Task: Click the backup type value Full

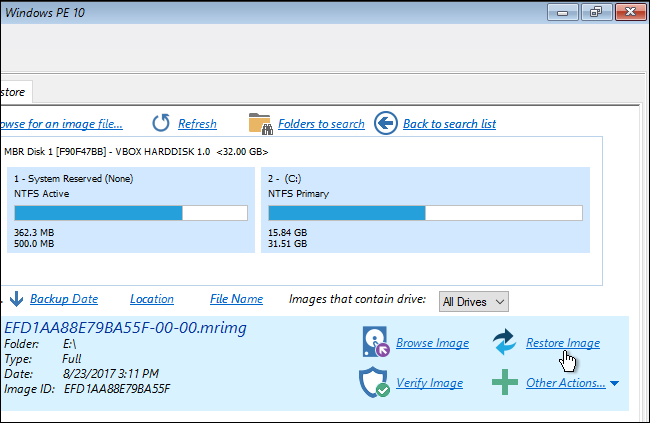Action: click(x=72, y=359)
